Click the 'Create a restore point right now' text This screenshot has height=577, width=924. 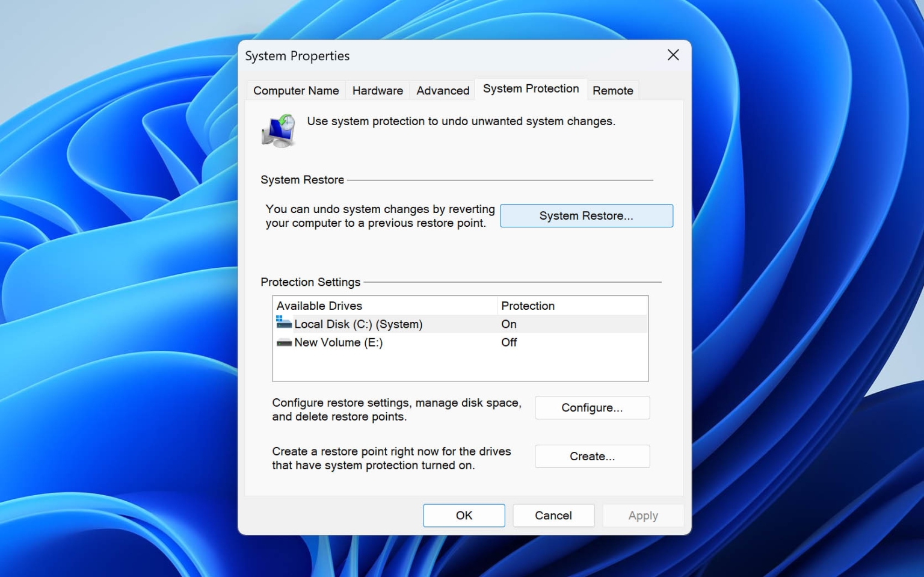[392, 458]
